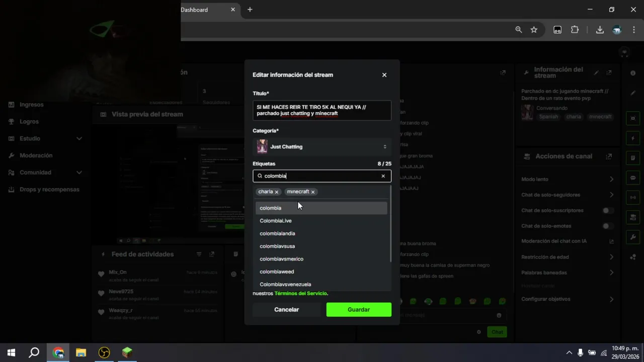Open Ingresos in the sidebar
Viewport: 644px width, 362px height.
tap(32, 105)
